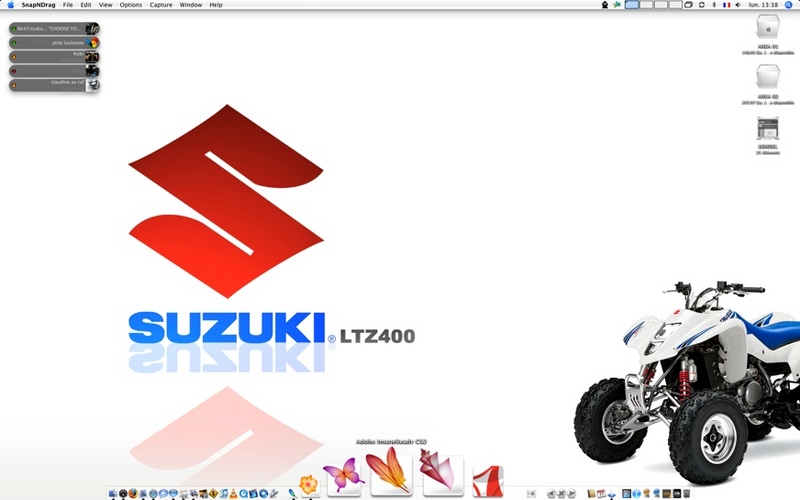800x500 pixels.
Task: Switch to the fourth virtual desktop box
Action: [676, 5]
